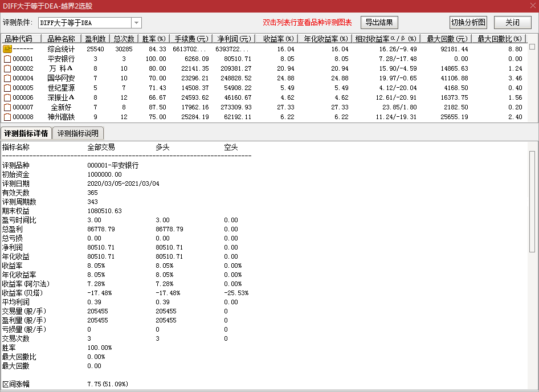
Task: Select the 平安银行 row
Action: coord(265,59)
